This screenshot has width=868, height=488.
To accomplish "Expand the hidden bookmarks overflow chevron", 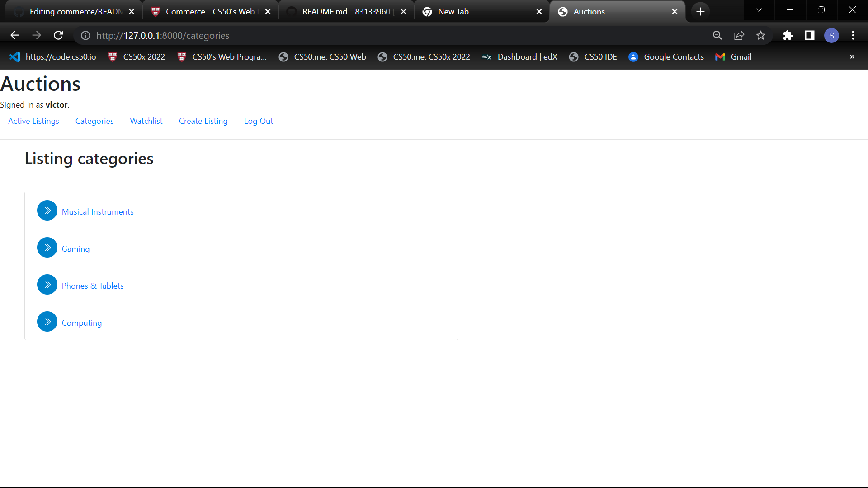I will coord(852,57).
